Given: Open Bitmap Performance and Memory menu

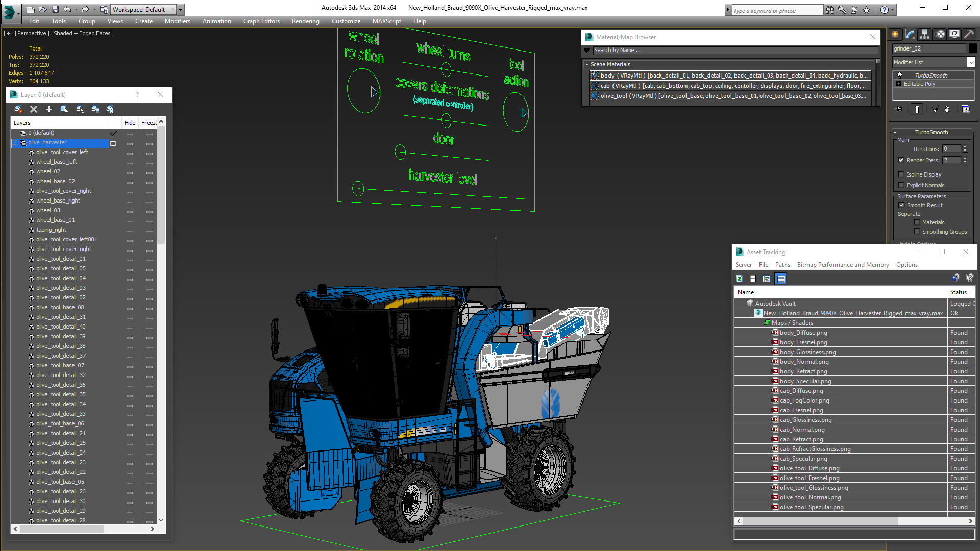Looking at the screenshot, I should (x=843, y=265).
